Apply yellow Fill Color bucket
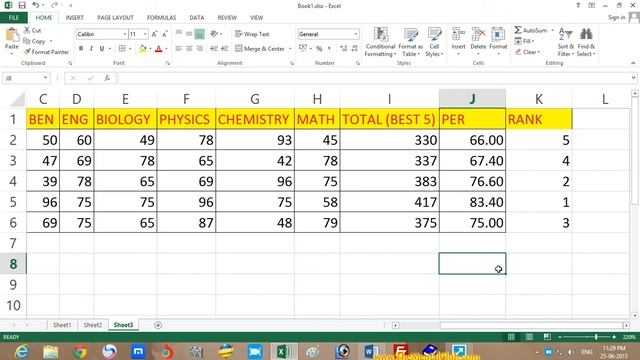 point(142,49)
